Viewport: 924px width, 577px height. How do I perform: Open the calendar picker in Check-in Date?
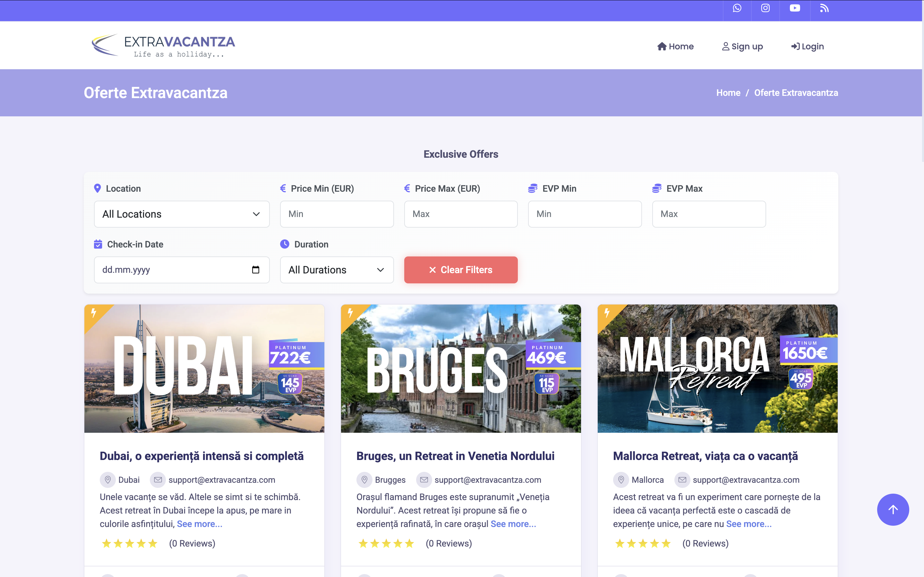tap(255, 270)
